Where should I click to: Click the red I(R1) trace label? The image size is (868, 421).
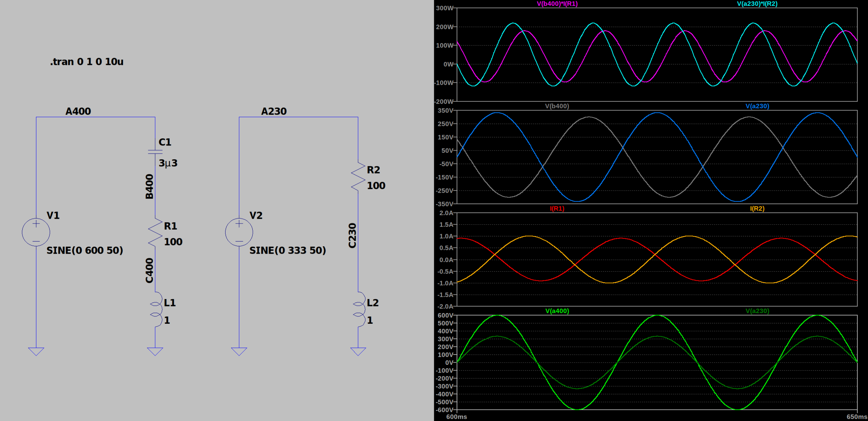point(557,208)
